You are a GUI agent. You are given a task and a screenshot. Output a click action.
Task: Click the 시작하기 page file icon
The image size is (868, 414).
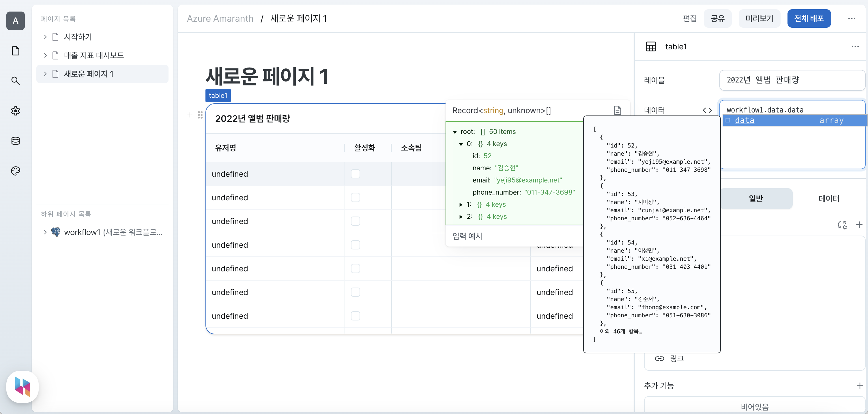click(56, 37)
